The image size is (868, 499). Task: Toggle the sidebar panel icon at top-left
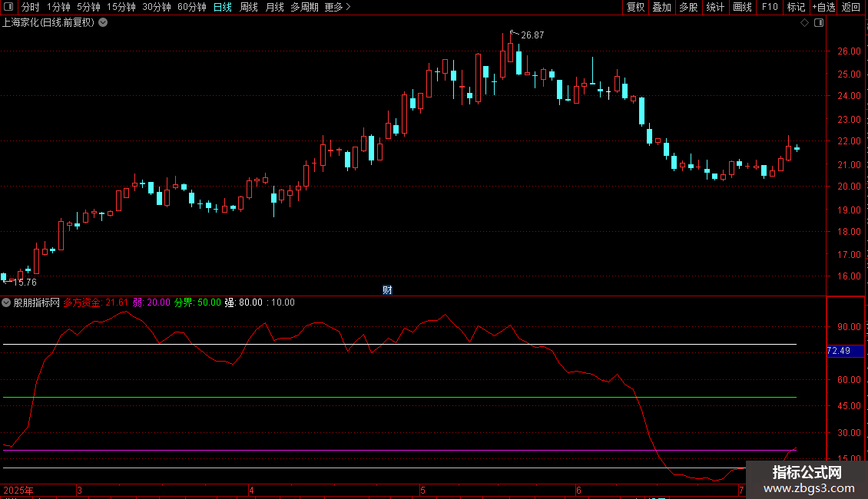pos(8,7)
